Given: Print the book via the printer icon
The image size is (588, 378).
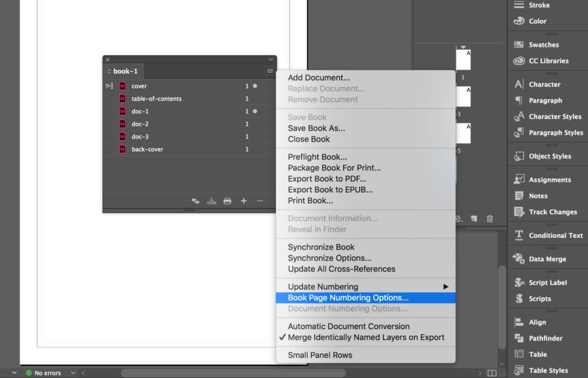Looking at the screenshot, I should pos(227,201).
